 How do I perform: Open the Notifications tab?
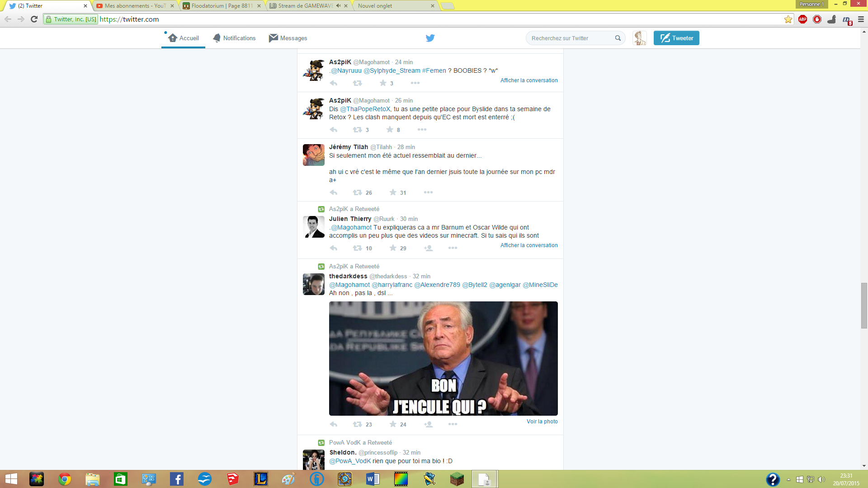point(234,38)
